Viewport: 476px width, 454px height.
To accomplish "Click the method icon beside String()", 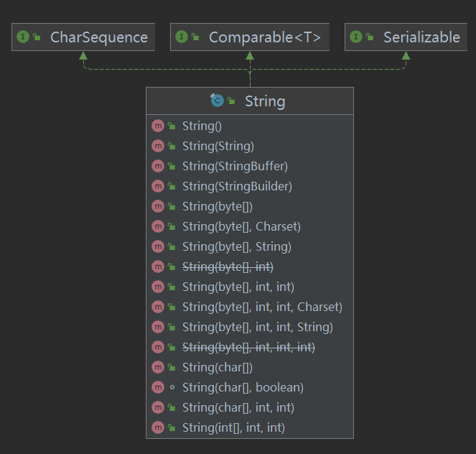I will click(158, 126).
